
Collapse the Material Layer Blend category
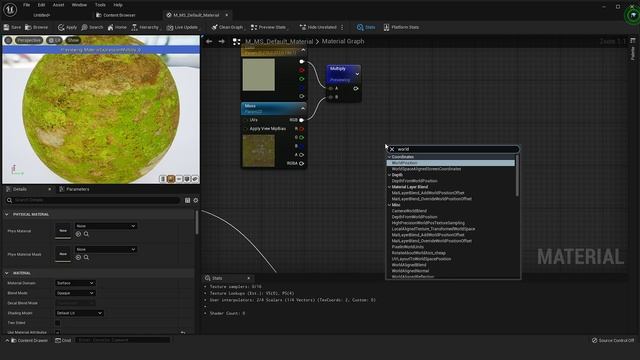(389, 187)
